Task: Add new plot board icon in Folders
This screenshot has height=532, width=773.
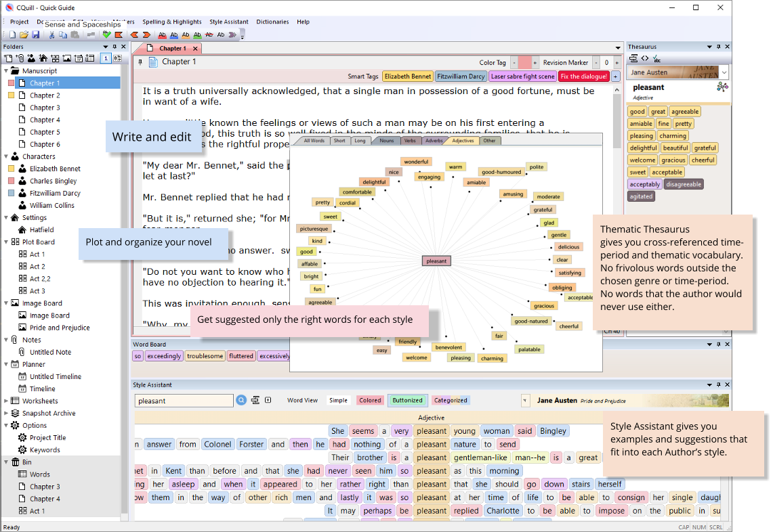Action: 56,59
